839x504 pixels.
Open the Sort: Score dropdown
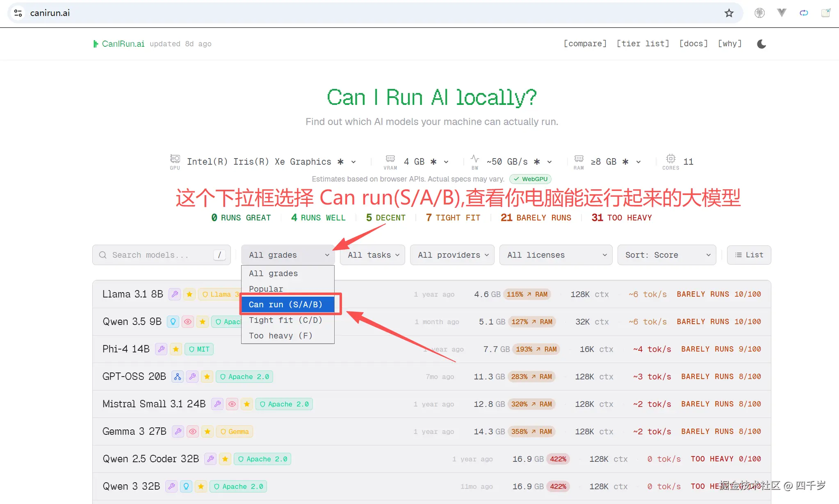pos(667,255)
